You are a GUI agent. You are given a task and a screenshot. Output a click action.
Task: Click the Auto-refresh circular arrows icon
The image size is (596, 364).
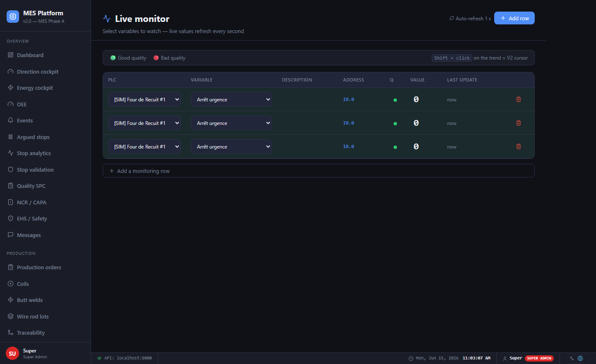[452, 18]
